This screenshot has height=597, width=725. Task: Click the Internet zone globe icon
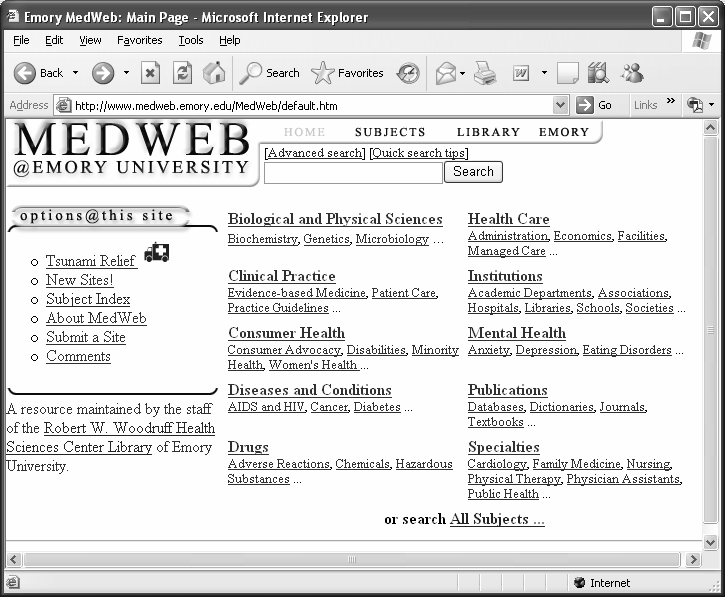579,583
